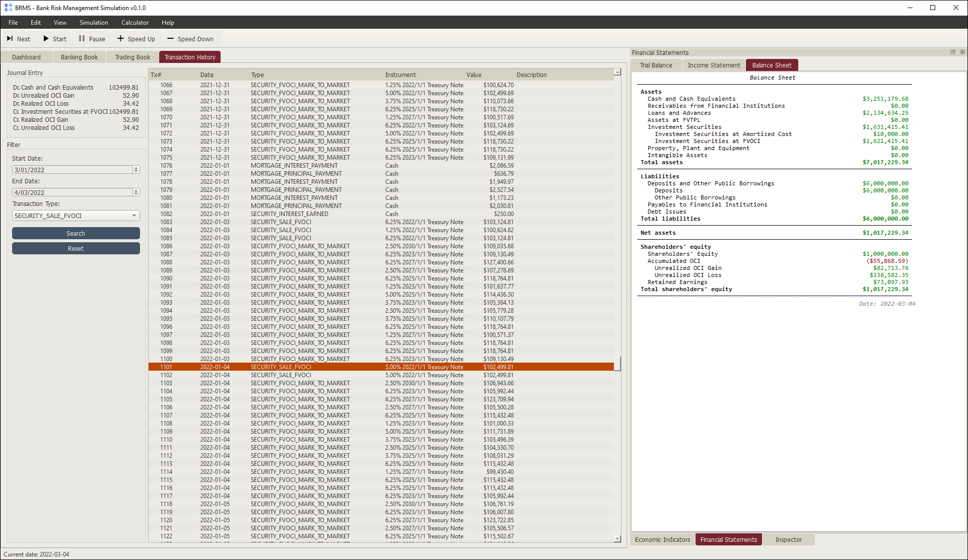Viewport: 968px width, 560px height.
Task: Switch to Economic Indicators panel tab
Action: (662, 539)
